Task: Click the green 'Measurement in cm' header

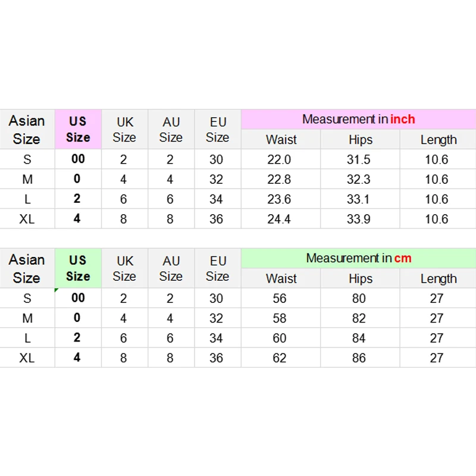Action: coord(358,258)
